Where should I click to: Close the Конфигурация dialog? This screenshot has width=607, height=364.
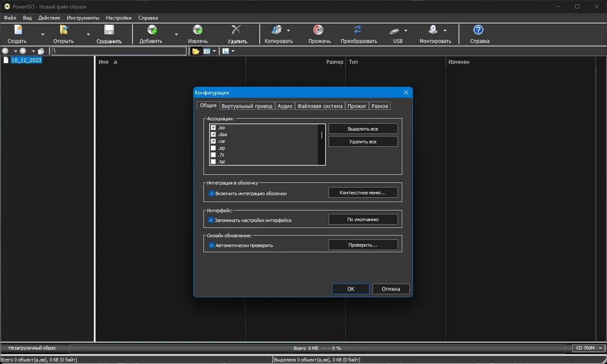click(406, 93)
